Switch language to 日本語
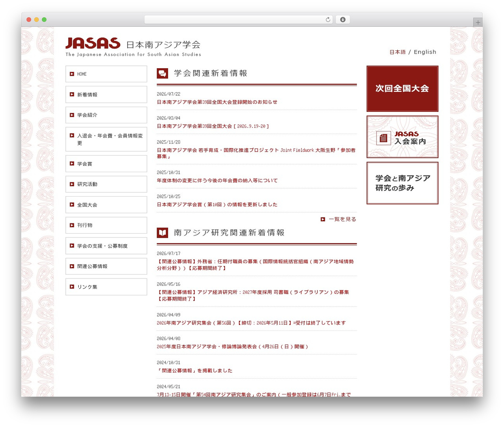504x427 pixels. click(x=397, y=52)
